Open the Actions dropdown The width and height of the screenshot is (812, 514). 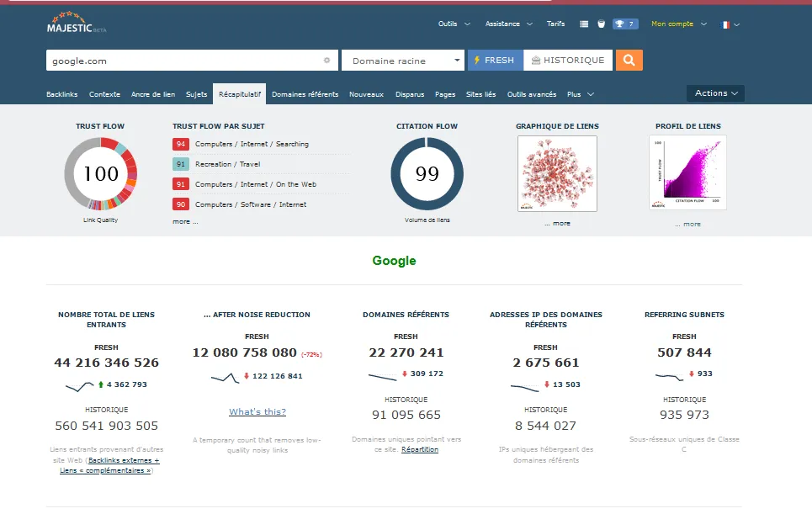click(716, 93)
